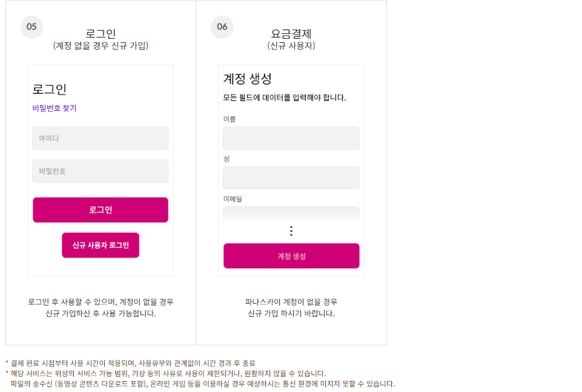Click the 아이디 ID input field
582x392 pixels.
click(100, 138)
